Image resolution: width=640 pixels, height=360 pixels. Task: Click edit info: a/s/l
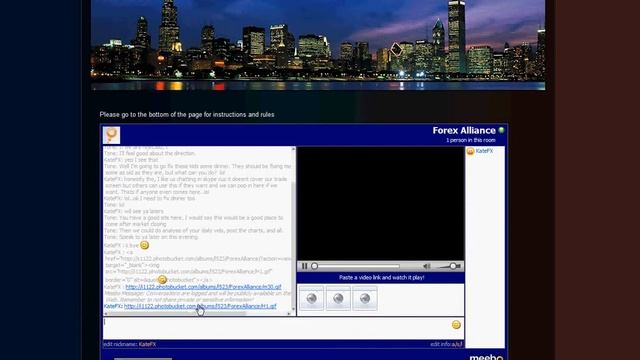click(x=446, y=344)
